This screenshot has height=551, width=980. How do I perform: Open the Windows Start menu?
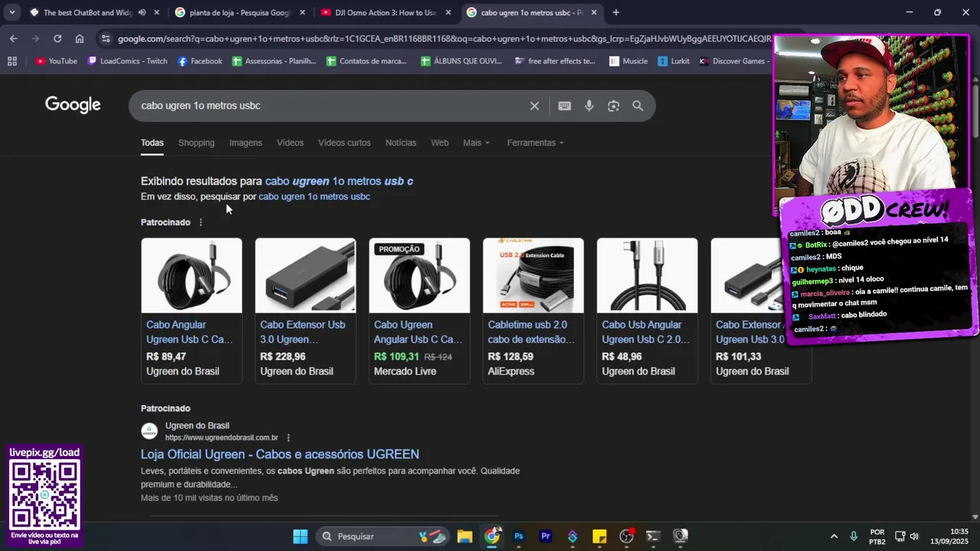300,536
